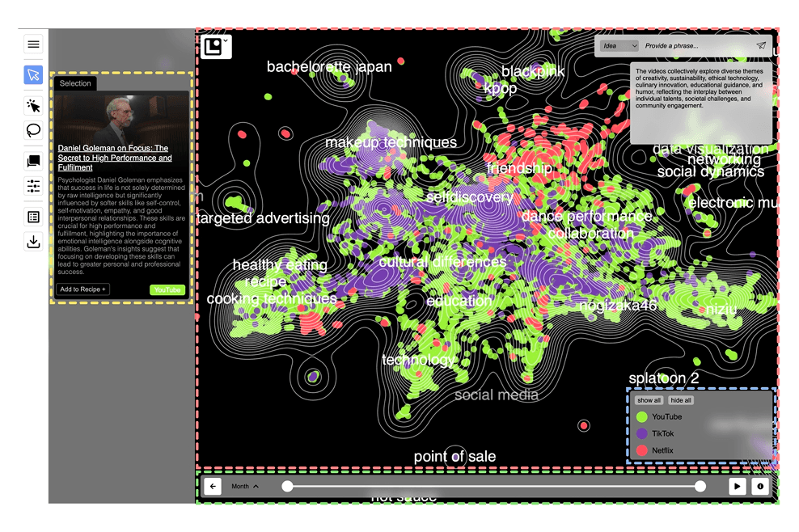Viewport: 799px width, 532px height.
Task: Click show all in legend
Action: point(649,400)
